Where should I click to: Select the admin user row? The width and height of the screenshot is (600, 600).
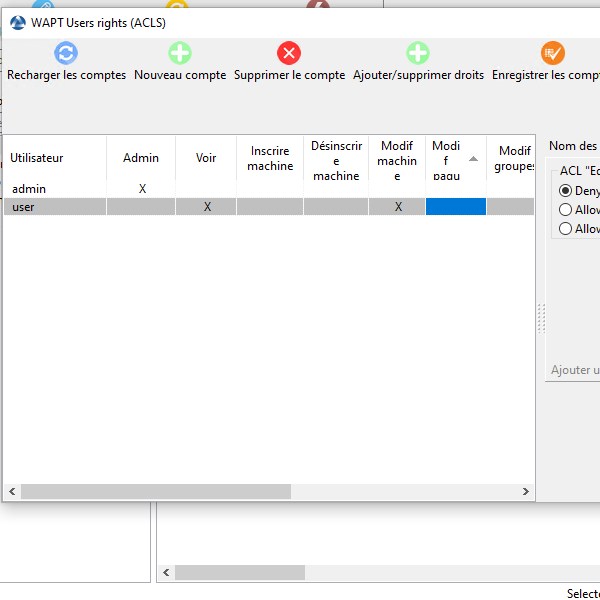point(269,189)
